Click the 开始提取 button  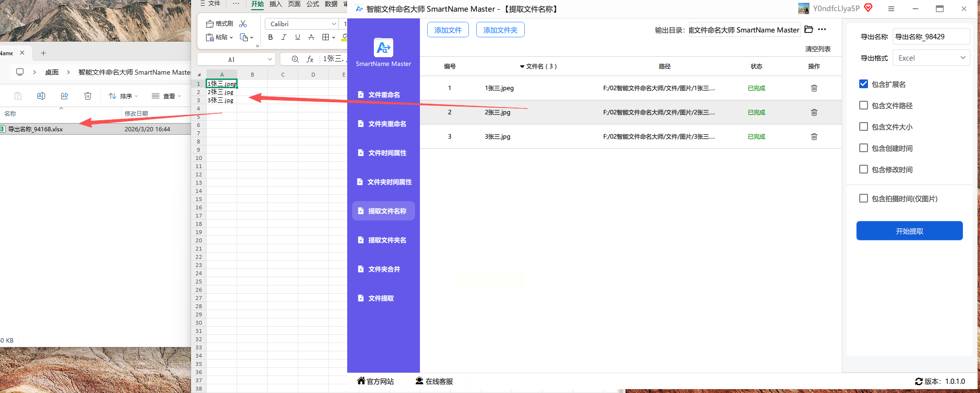click(x=909, y=231)
